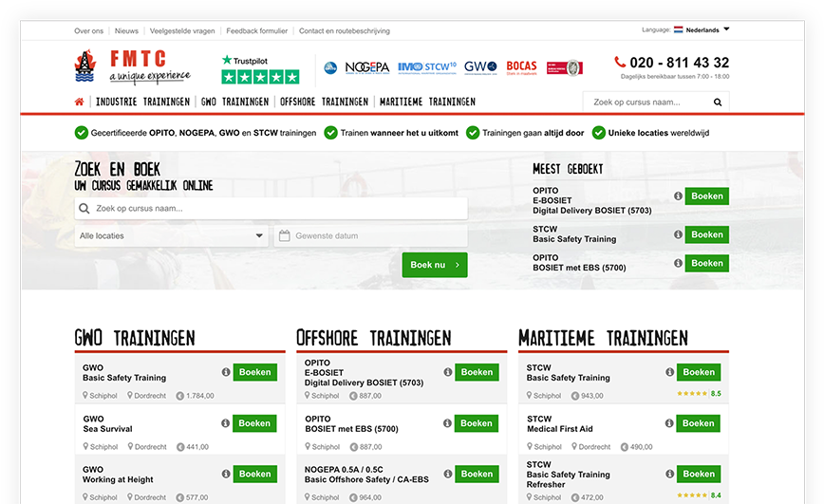
Task: Open Industrie Trainingen menu
Action: pos(142,102)
